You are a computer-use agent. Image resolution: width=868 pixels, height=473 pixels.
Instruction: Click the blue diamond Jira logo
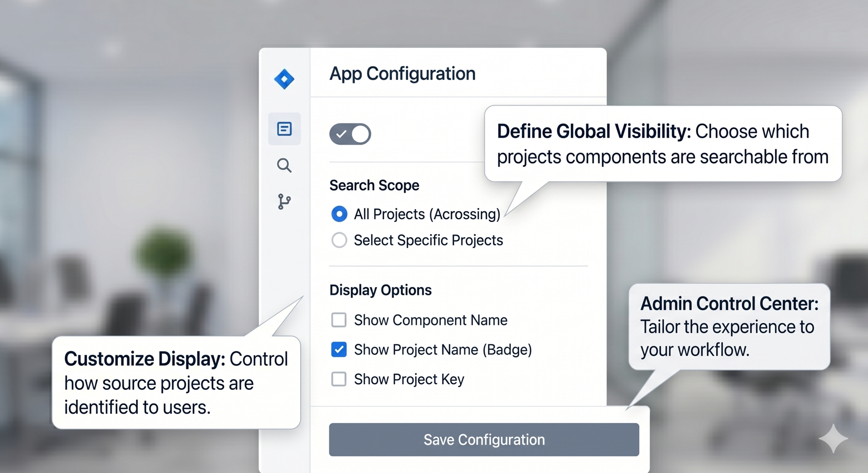[x=284, y=79]
